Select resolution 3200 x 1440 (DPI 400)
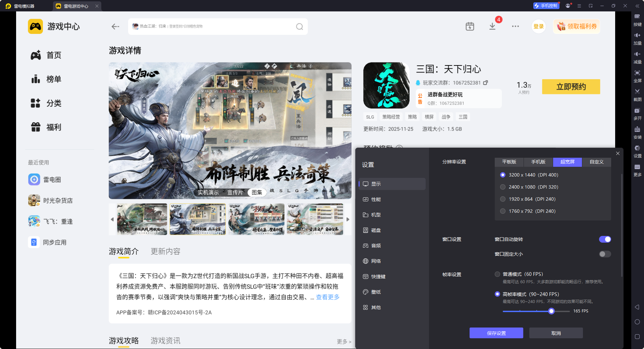The width and height of the screenshot is (644, 349). (x=530, y=175)
